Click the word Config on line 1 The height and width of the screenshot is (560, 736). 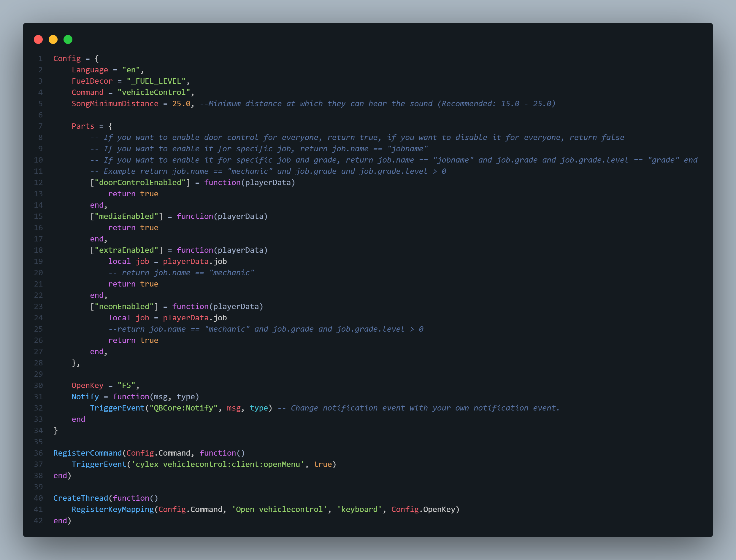67,59
